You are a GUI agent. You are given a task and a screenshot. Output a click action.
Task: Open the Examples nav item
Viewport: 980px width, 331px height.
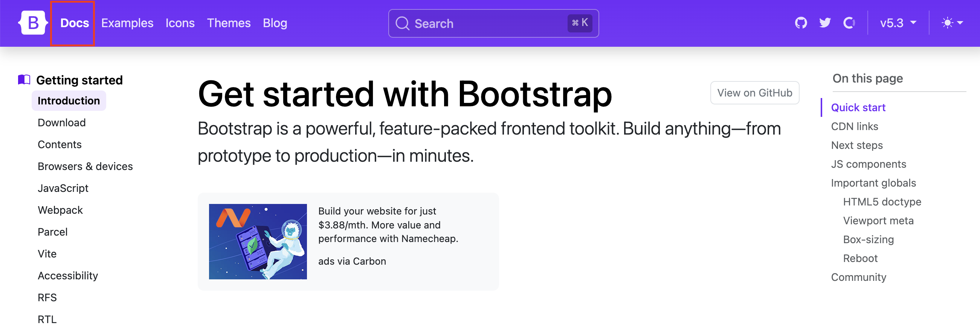(127, 23)
